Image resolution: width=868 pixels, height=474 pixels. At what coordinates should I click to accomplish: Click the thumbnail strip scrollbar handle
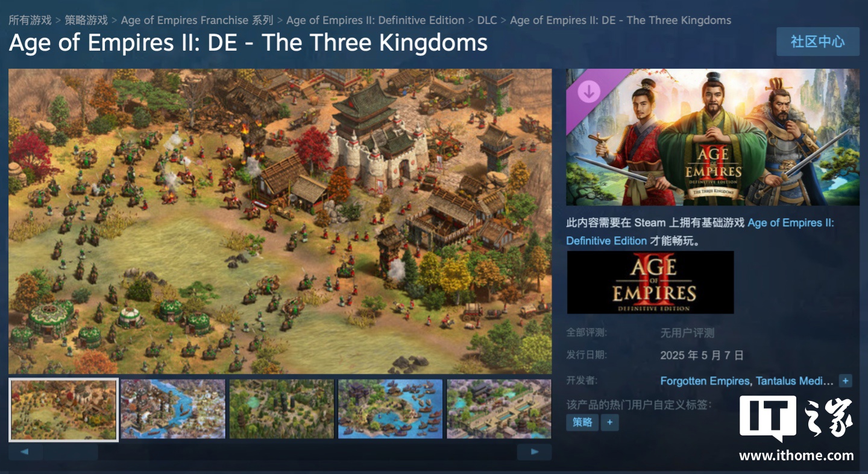[x=71, y=452]
